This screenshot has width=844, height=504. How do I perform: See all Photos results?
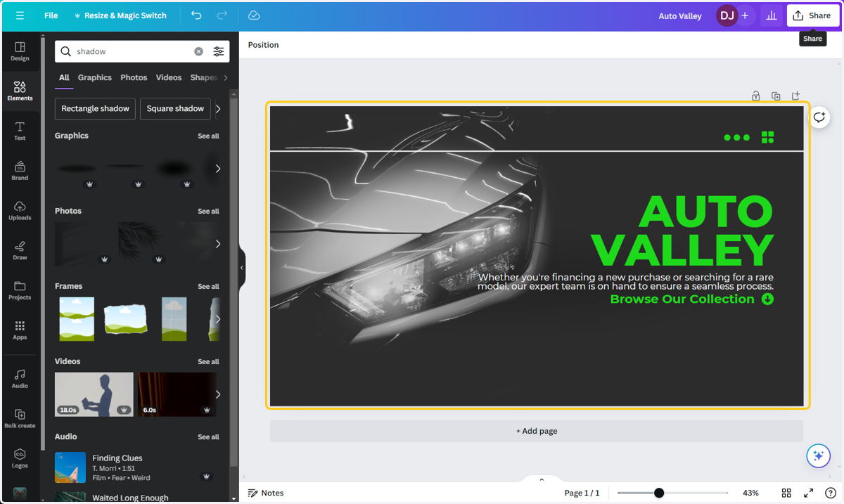click(x=208, y=212)
